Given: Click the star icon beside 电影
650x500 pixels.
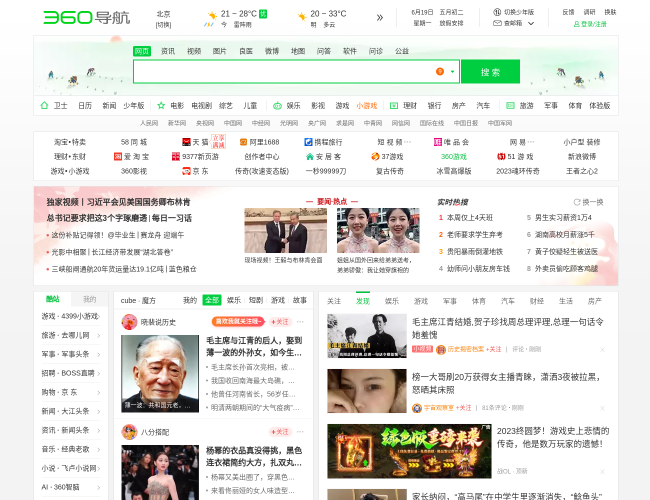Looking at the screenshot, I should point(161,105).
